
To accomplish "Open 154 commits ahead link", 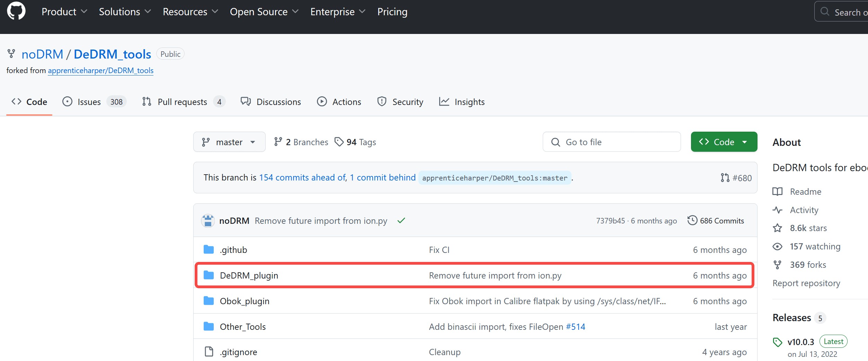I will 302,178.
